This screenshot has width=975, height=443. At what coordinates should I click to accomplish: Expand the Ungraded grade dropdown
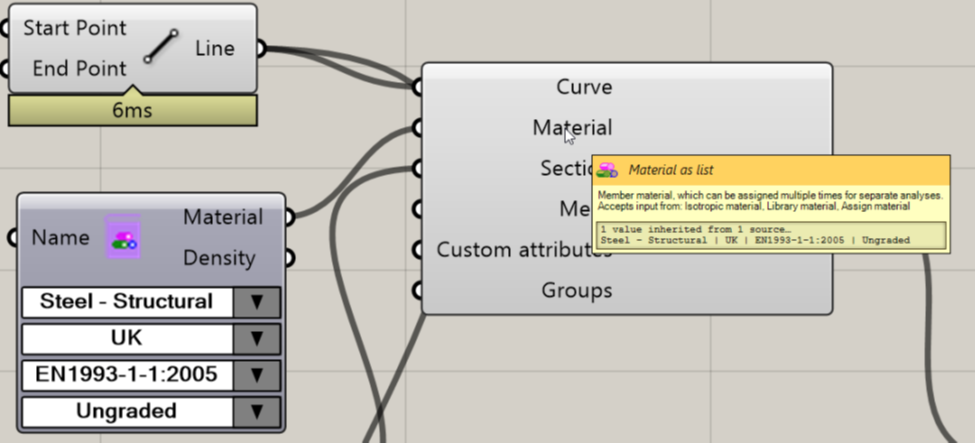258,411
